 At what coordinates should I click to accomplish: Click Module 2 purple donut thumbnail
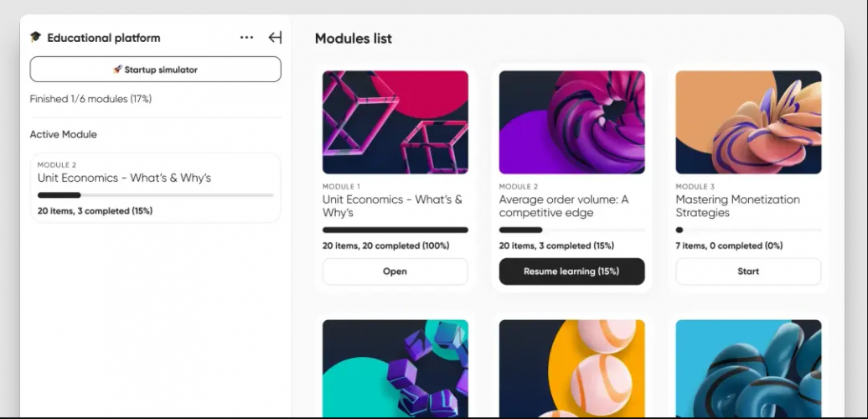click(x=571, y=122)
